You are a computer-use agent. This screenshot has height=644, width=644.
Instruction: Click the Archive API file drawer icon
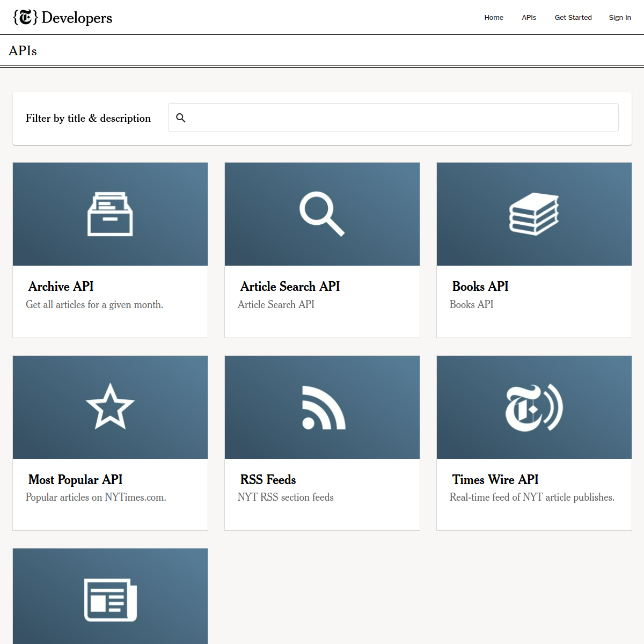[x=110, y=214]
